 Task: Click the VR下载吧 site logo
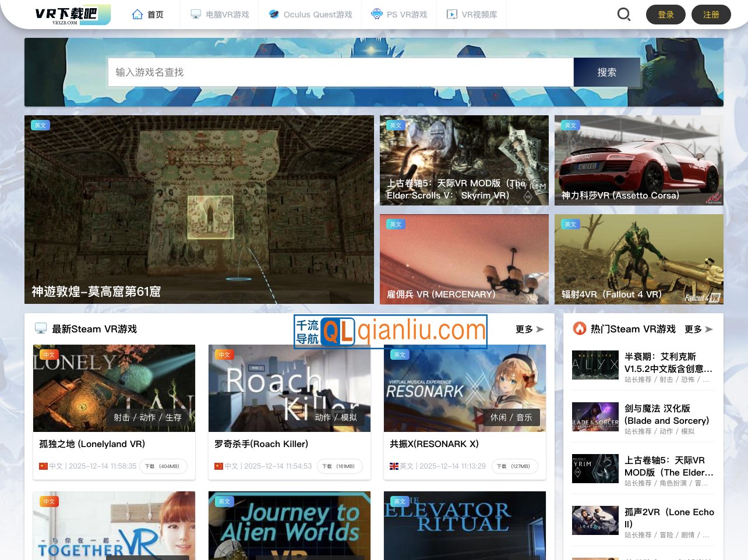point(72,15)
